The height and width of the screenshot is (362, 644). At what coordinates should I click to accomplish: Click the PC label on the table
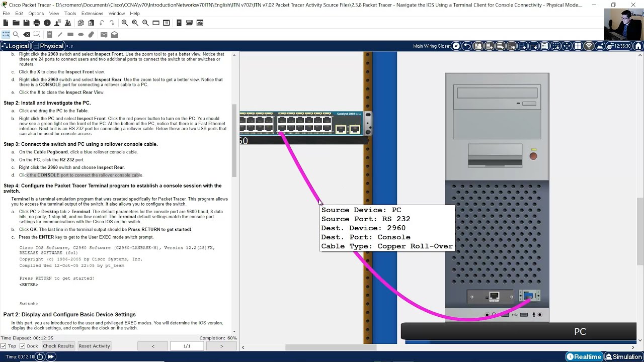[x=580, y=332]
